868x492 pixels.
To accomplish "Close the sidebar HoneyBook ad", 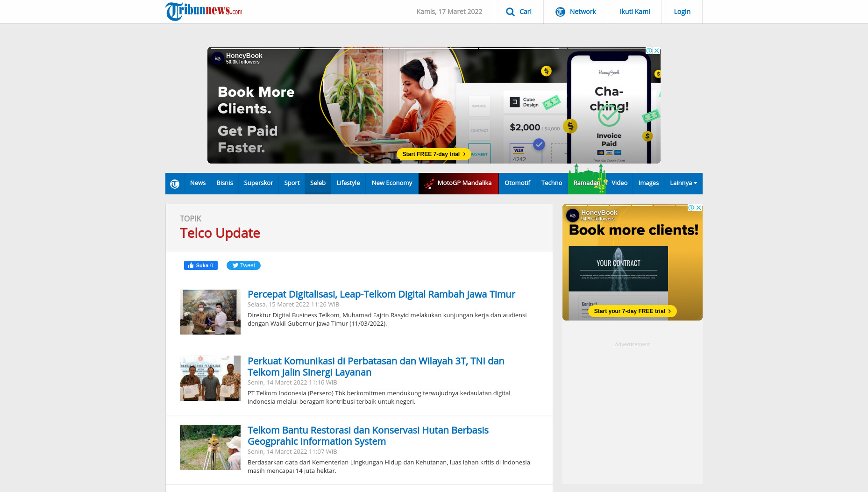I will click(x=698, y=207).
